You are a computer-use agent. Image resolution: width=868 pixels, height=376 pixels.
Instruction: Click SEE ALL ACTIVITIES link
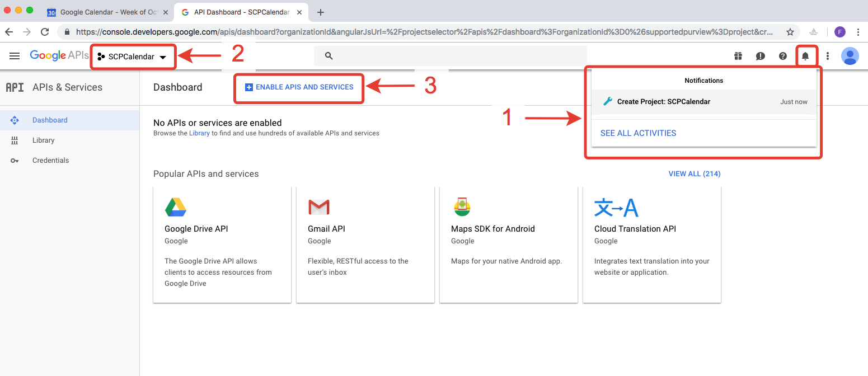coord(638,133)
